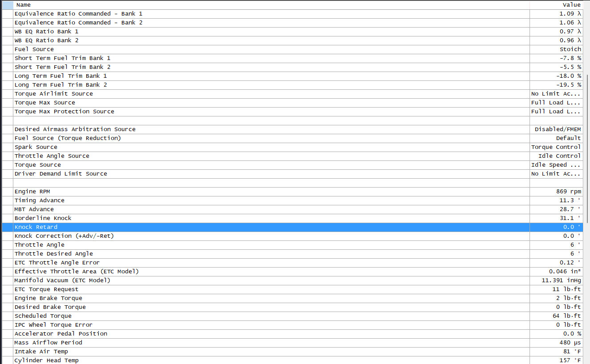
Task: Select the WB EQ Ratio Bank 2 row
Action: (293, 40)
